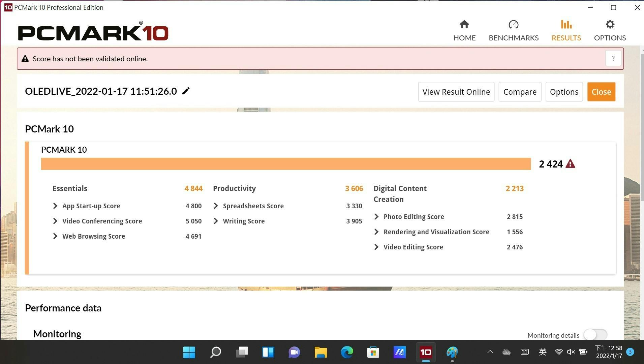Show hidden tray icons chevron
644x364 pixels.
[x=490, y=352]
